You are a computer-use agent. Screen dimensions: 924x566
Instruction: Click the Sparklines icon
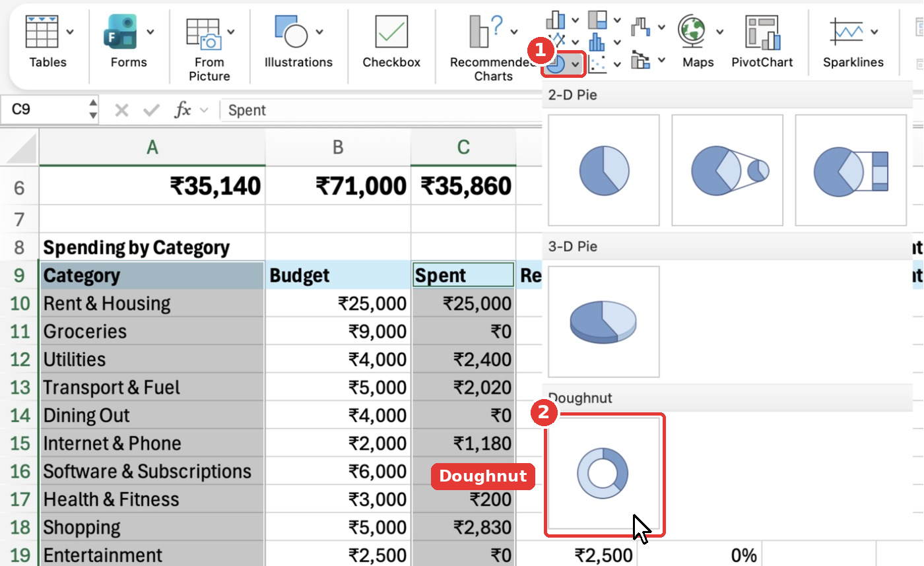(847, 31)
